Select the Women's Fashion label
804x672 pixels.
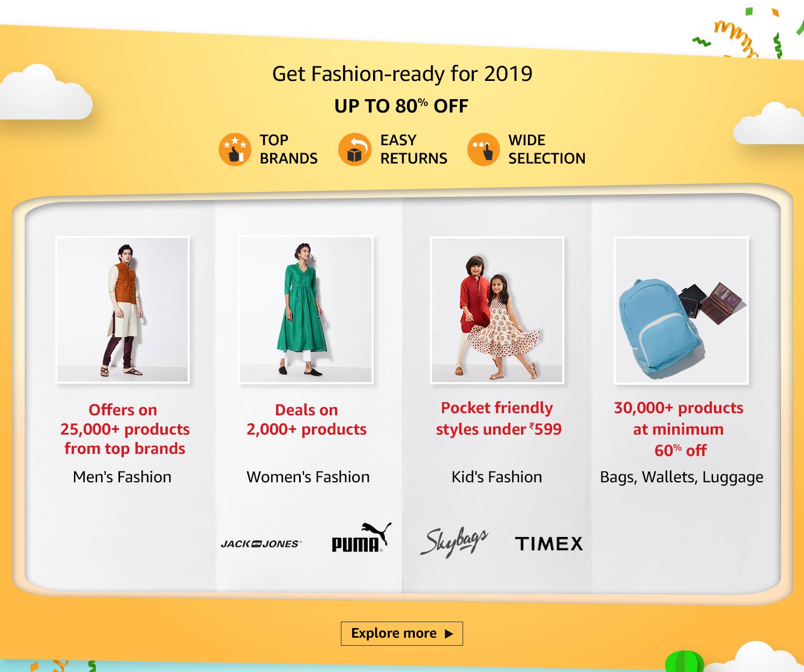[308, 477]
